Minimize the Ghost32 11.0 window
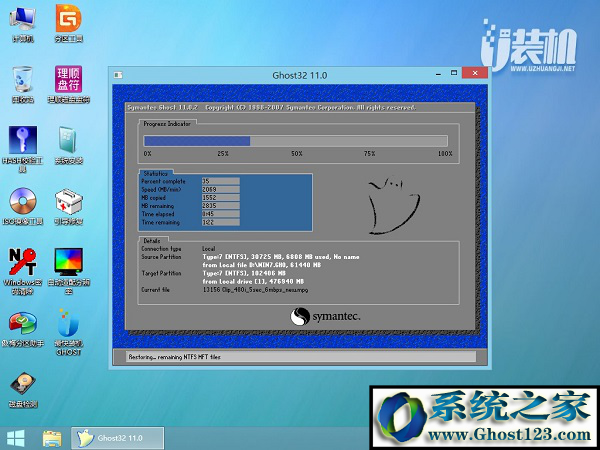Viewport: 600px width, 450px height. coord(439,73)
